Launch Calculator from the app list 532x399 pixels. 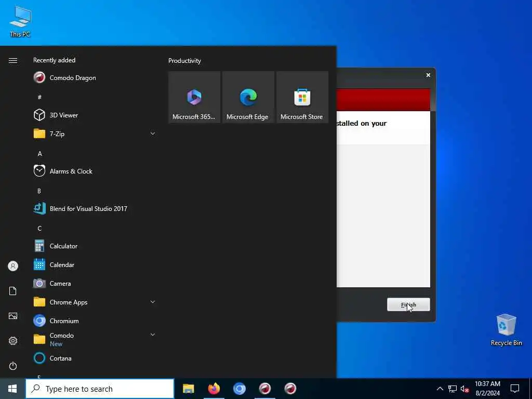click(95, 246)
